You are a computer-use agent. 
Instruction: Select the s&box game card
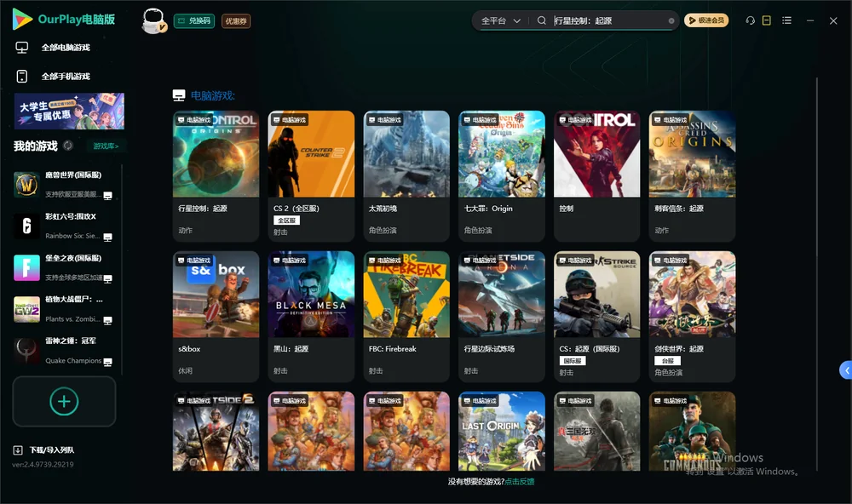coord(216,317)
